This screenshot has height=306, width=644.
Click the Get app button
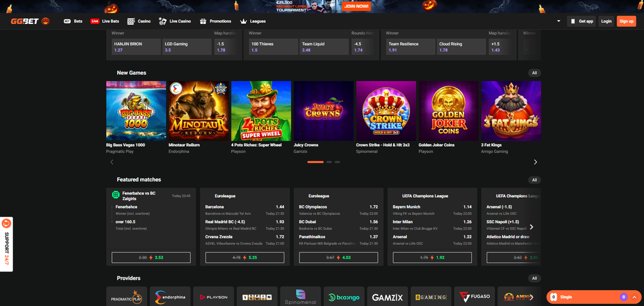pos(581,21)
